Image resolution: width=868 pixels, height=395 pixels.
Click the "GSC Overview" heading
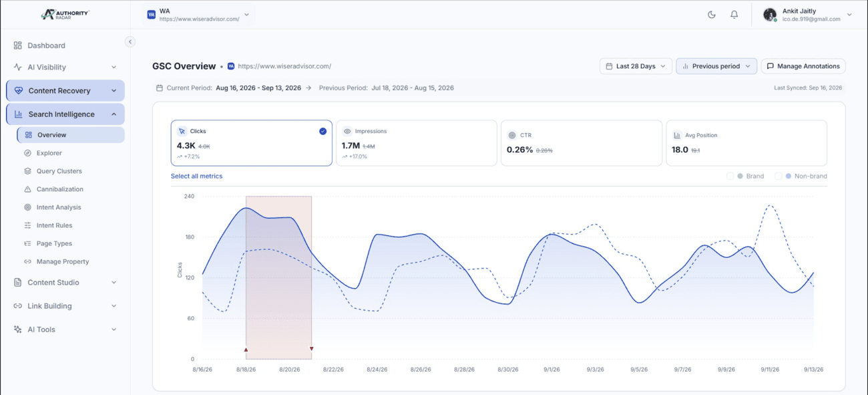pos(184,66)
